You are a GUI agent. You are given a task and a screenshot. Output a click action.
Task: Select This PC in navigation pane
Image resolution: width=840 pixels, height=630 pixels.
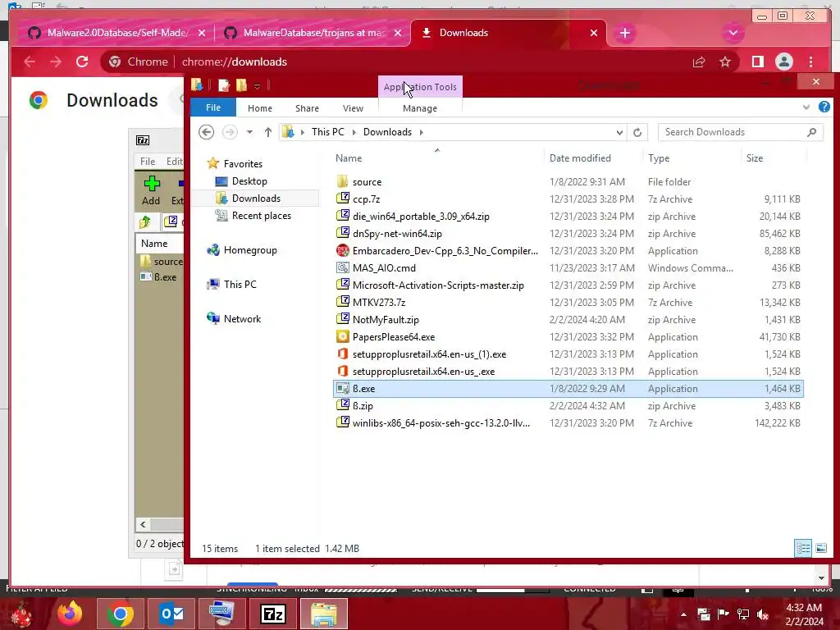(240, 285)
